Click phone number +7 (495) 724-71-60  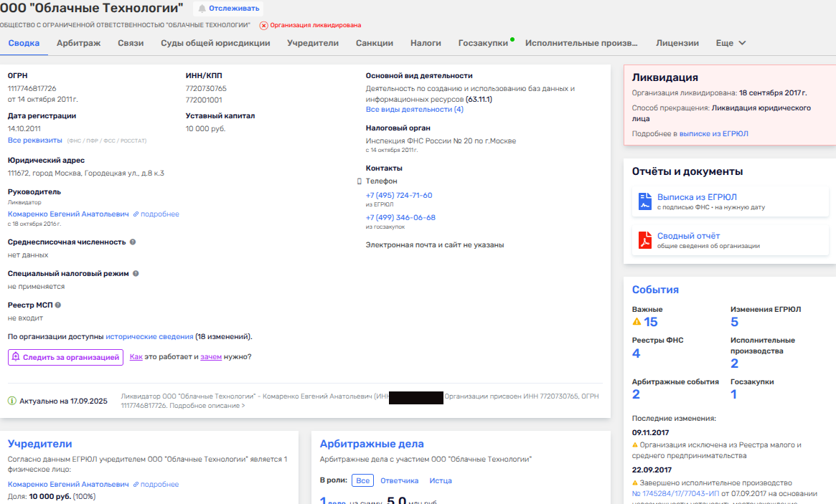coord(399,195)
